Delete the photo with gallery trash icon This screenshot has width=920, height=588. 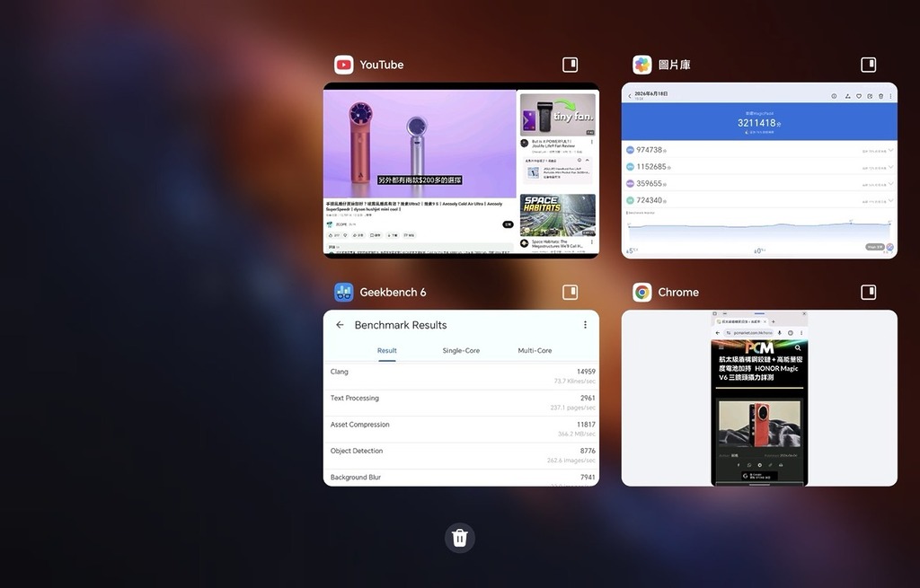pos(880,96)
